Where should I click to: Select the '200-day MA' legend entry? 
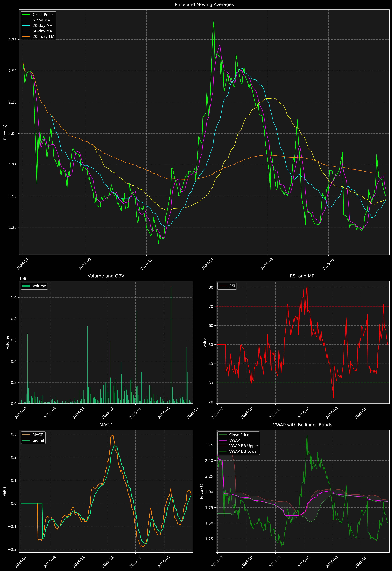point(43,37)
